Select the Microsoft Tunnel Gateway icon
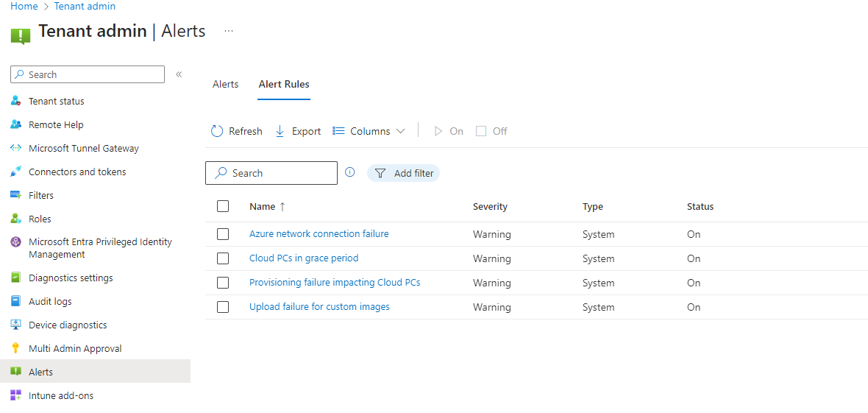The width and height of the screenshot is (868, 413). [15, 148]
